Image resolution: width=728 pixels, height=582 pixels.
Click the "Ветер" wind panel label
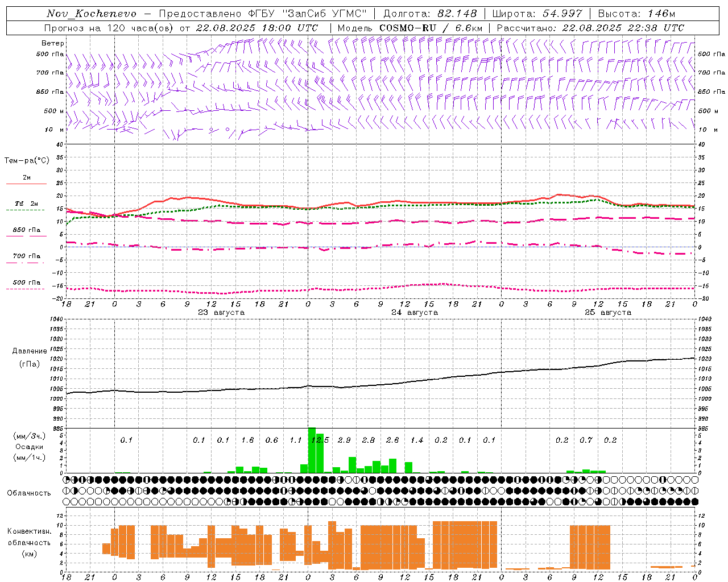click(x=53, y=43)
